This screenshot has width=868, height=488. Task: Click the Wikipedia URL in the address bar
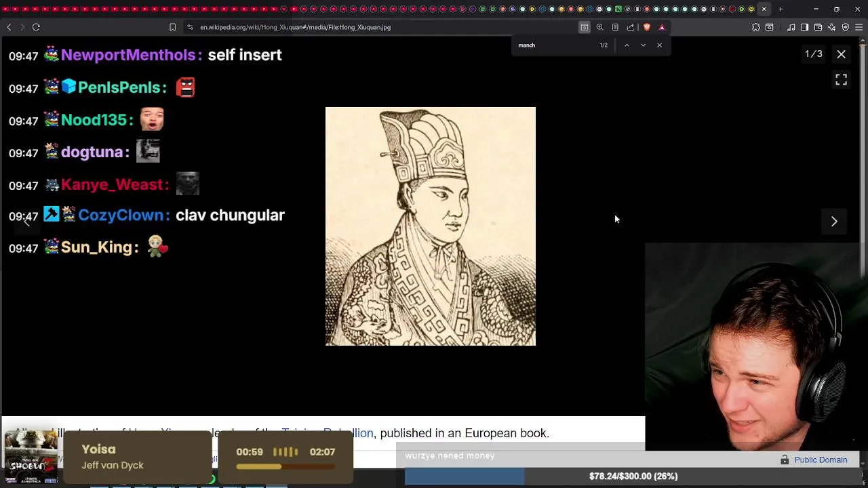coord(295,27)
